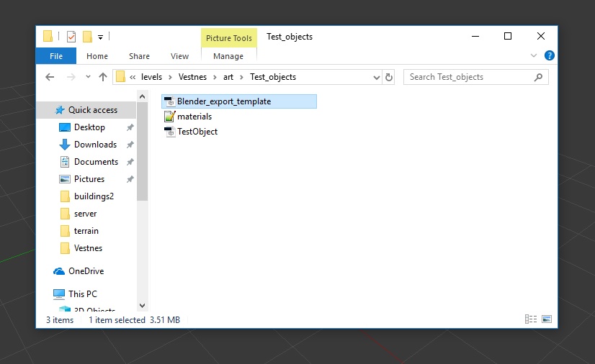The width and height of the screenshot is (595, 364).
Task: Open the Share ribbon tab
Action: pyautogui.click(x=139, y=56)
